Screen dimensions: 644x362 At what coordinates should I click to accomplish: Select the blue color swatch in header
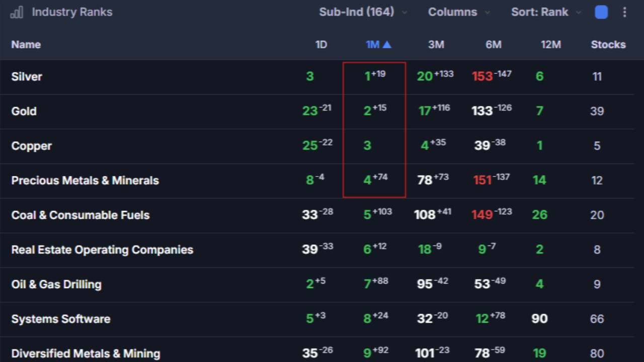pyautogui.click(x=601, y=12)
